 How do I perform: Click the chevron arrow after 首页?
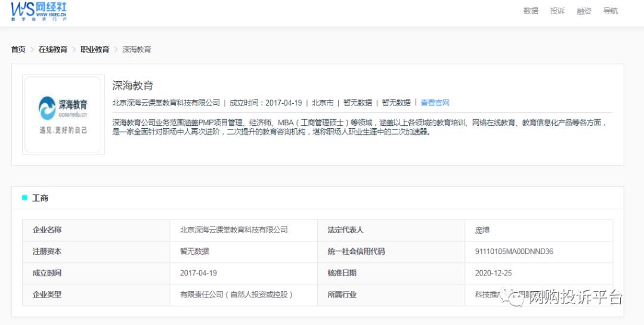(x=32, y=49)
